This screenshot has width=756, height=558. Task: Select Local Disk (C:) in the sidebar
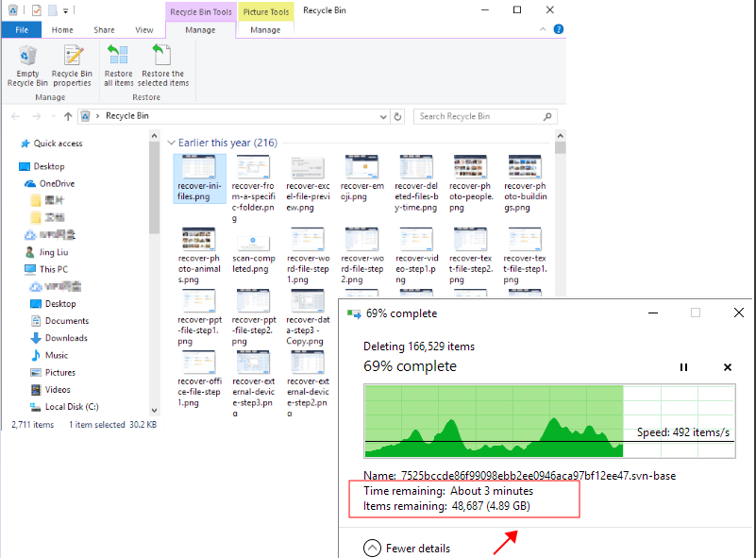(x=72, y=407)
